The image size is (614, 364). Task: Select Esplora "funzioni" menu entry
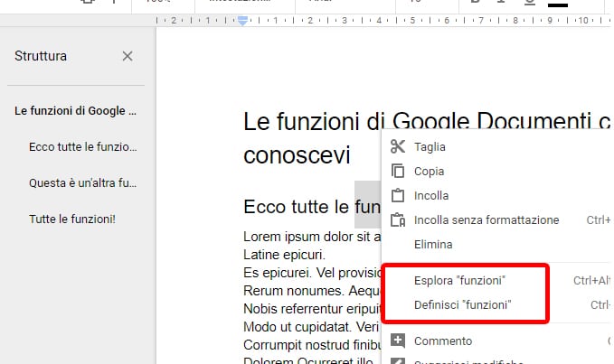pyautogui.click(x=459, y=280)
